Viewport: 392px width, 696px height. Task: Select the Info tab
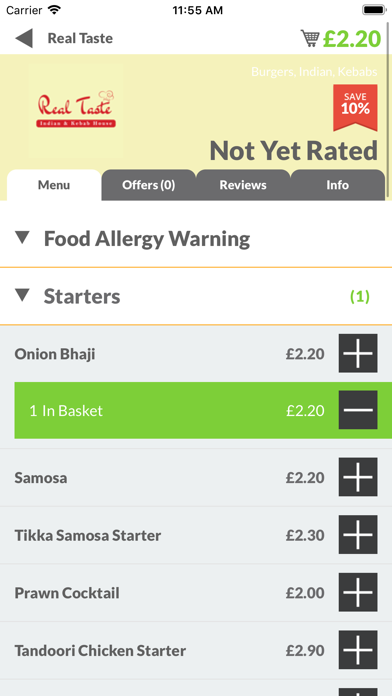(x=337, y=185)
